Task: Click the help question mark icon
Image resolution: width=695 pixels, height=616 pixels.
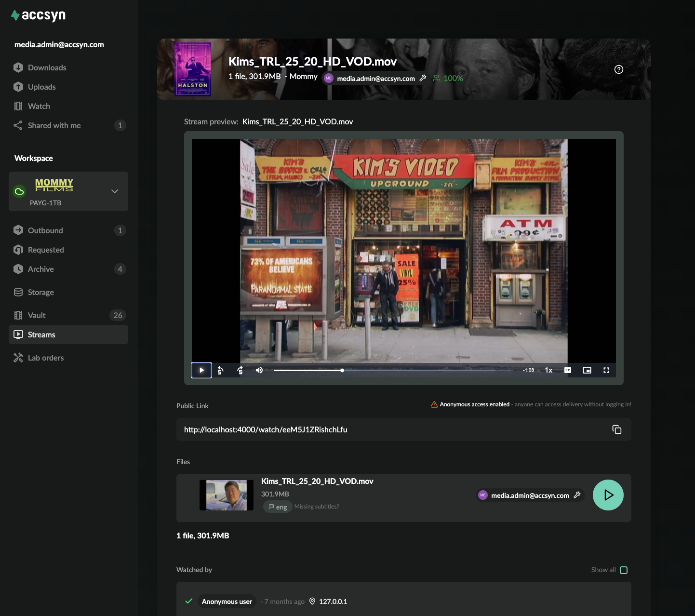Action: (619, 69)
